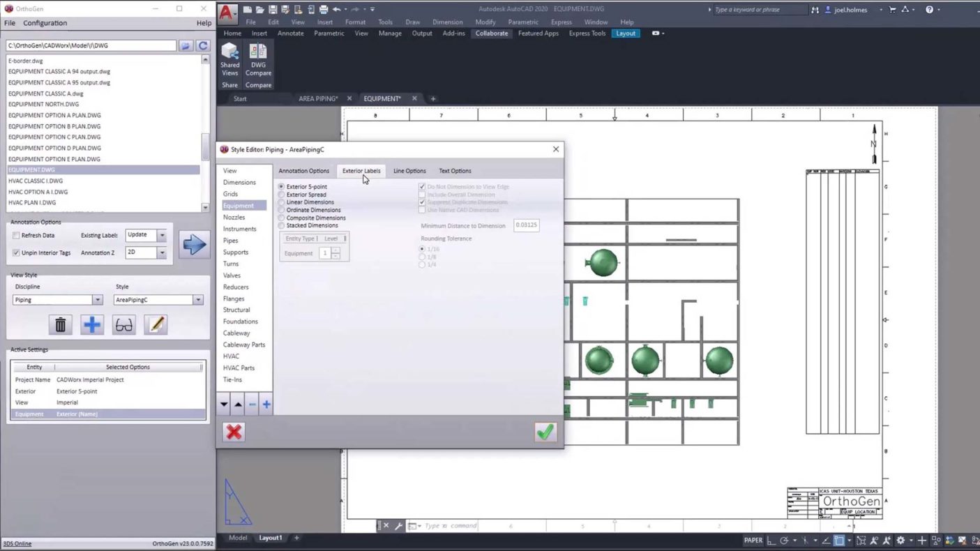Screen dimensions: 980x551
Task: Click the black up arrow under category list
Action: tap(238, 405)
